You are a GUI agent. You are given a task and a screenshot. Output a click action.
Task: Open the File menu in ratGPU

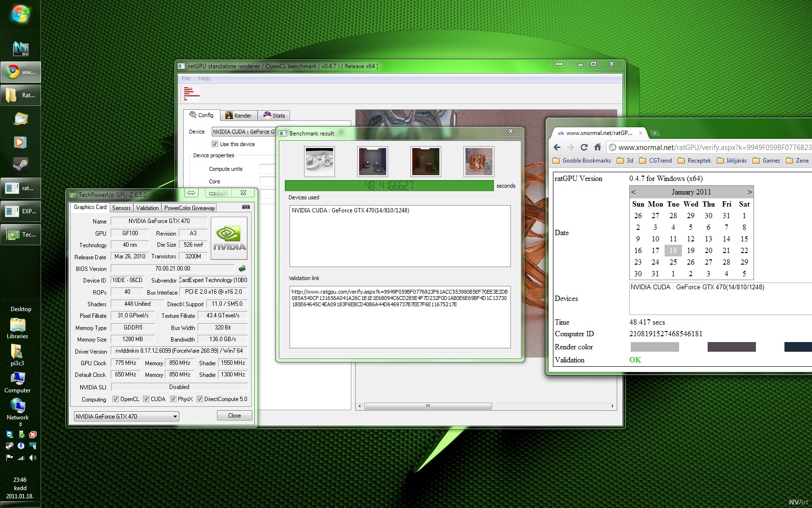point(186,78)
